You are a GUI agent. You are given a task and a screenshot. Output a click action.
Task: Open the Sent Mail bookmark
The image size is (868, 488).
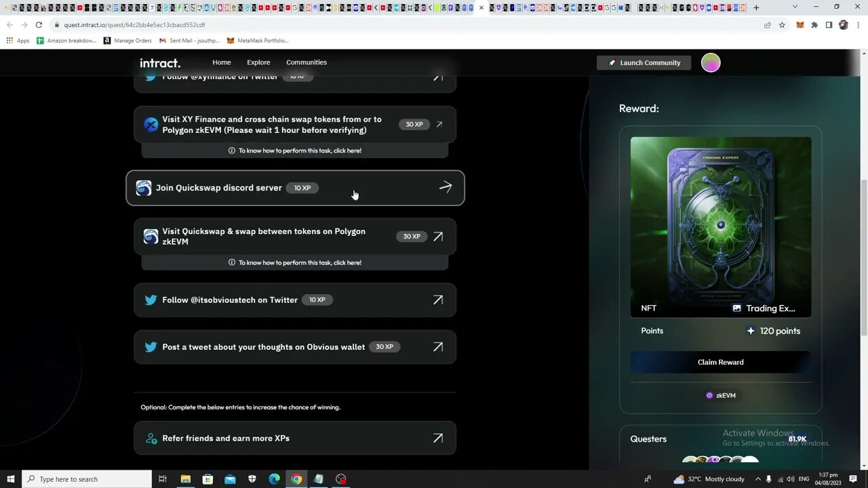190,41
